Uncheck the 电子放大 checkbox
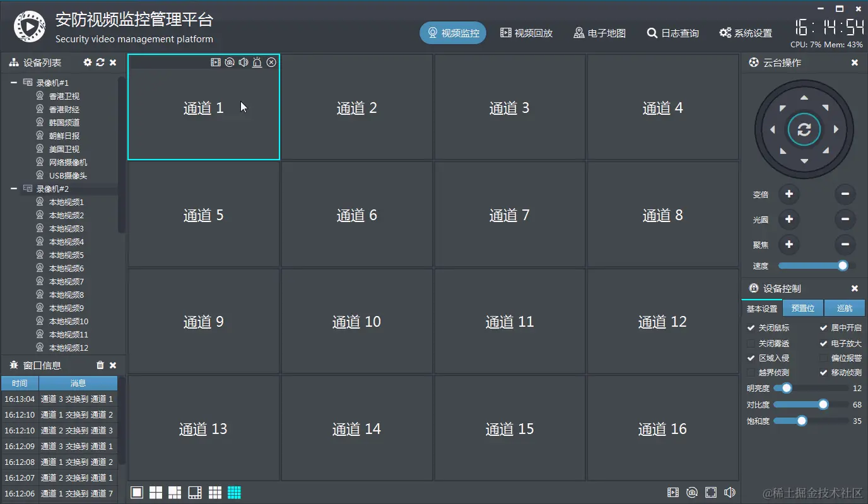This screenshot has height=504, width=868. (823, 344)
